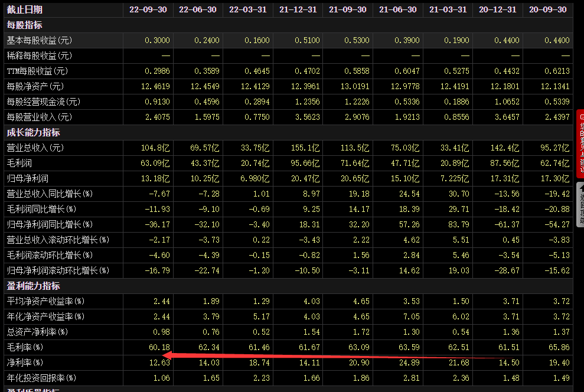Select the 每股经营现金流(元) row label
Screen dimensions: 584x392
coord(44,102)
